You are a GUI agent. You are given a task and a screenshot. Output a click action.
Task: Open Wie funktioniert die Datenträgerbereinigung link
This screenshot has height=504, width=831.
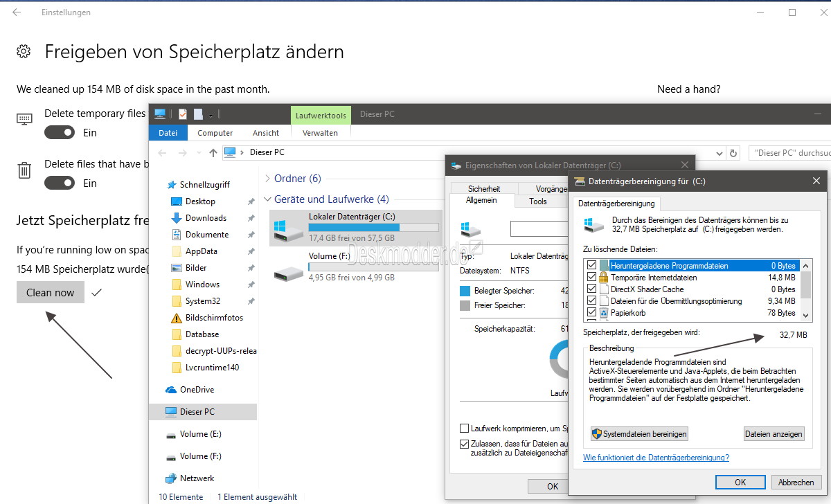pyautogui.click(x=656, y=458)
